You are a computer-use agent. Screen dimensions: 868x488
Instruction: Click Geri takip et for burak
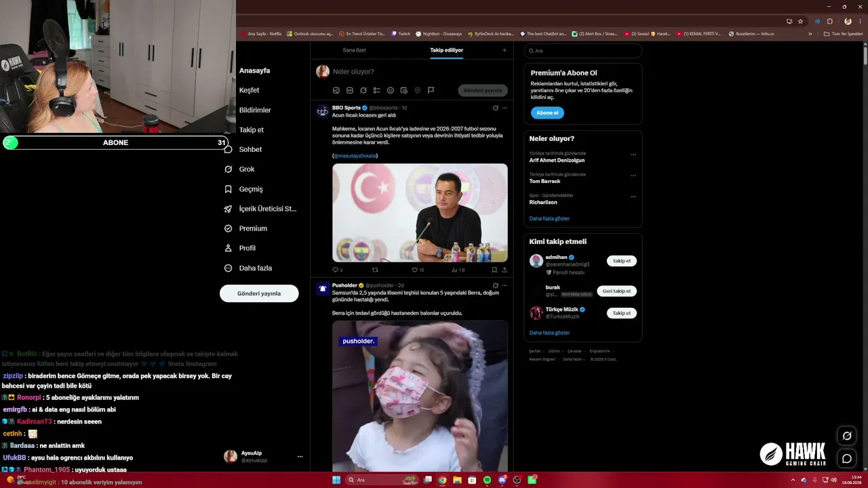coord(616,291)
